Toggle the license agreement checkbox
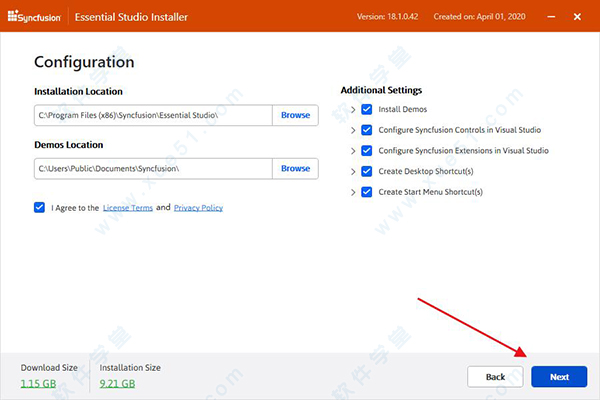The width and height of the screenshot is (600, 400). pyautogui.click(x=39, y=207)
